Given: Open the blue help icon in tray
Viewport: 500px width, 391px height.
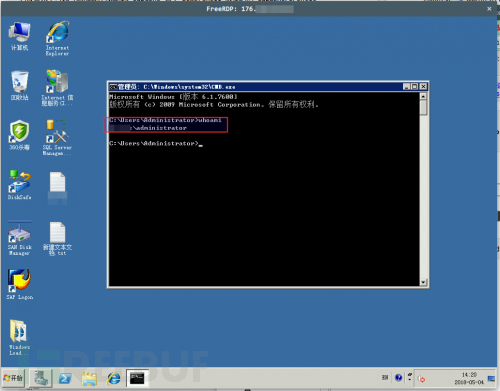Looking at the screenshot, I should pyautogui.click(x=398, y=377).
